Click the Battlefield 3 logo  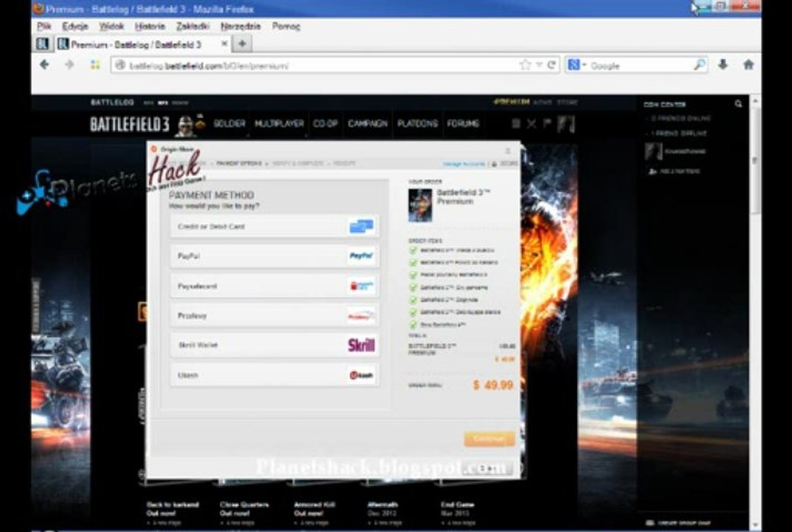tap(129, 123)
